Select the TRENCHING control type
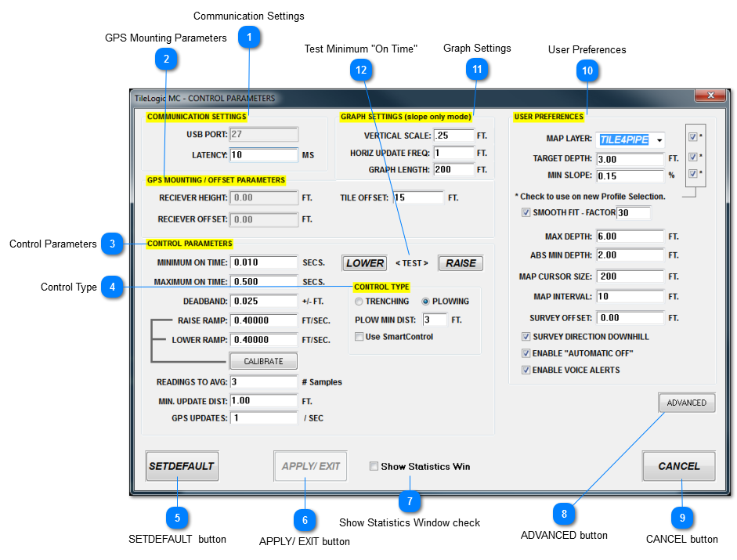 click(x=359, y=302)
